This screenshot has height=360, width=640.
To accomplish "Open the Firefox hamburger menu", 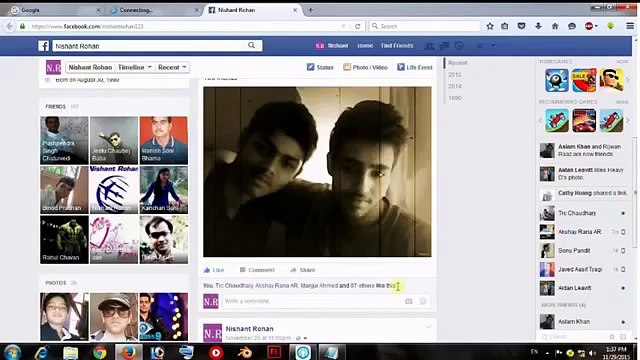I will (630, 26).
